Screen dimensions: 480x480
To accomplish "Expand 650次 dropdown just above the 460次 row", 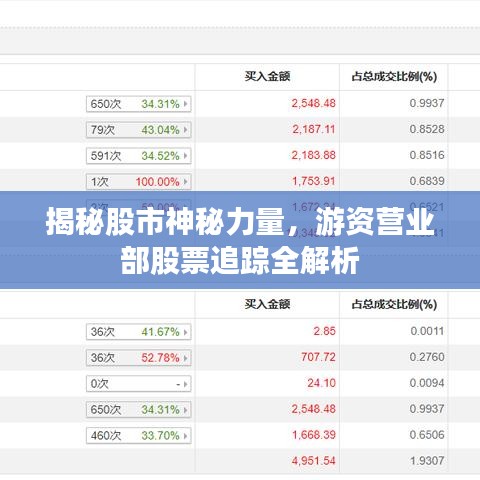I will point(138,409).
